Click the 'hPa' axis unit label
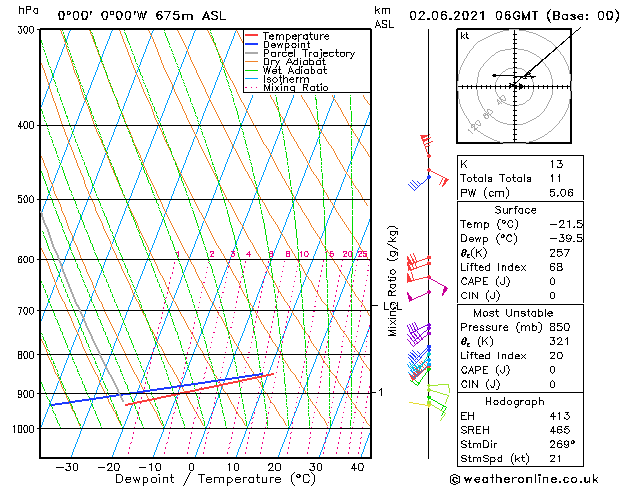Screen dimensions: 629x486 [28, 10]
